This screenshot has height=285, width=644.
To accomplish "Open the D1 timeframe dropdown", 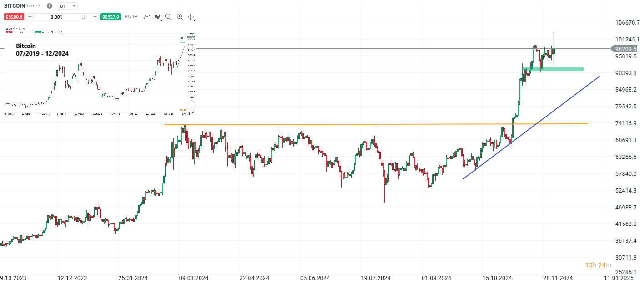I will pyautogui.click(x=66, y=5).
